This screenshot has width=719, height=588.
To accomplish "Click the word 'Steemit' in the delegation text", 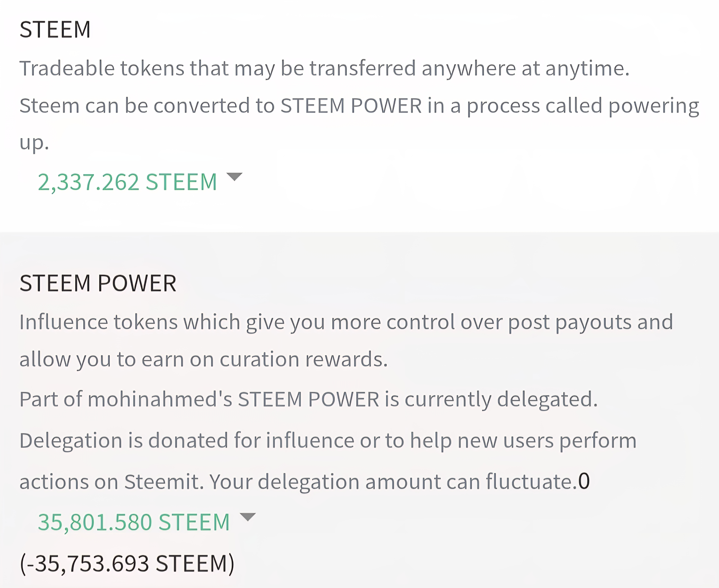I will coord(164,482).
